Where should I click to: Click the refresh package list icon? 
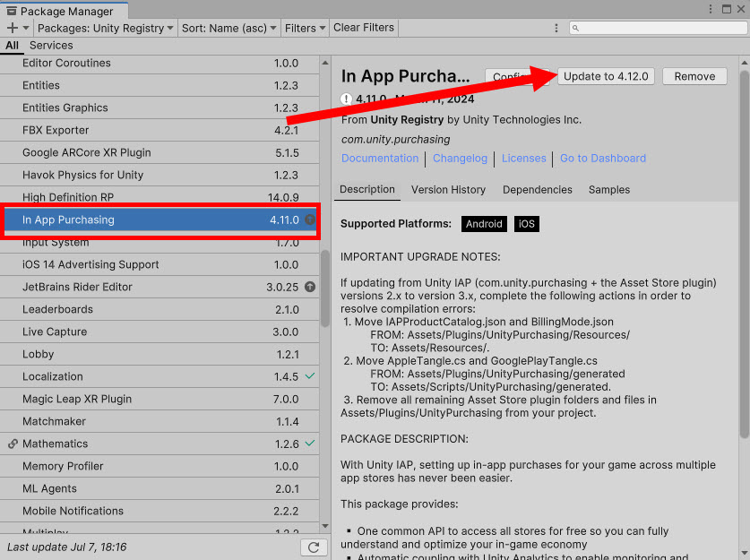(x=314, y=547)
